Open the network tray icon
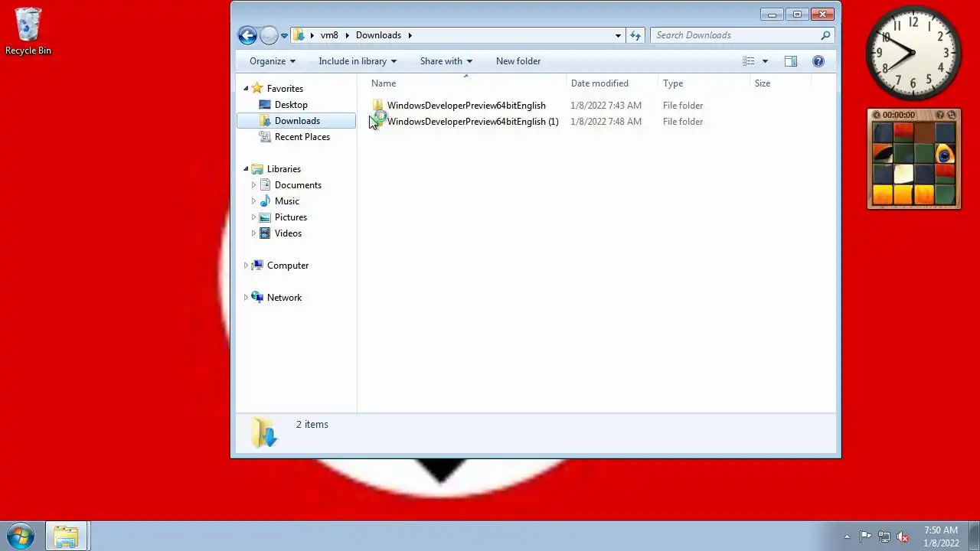This screenshot has width=980, height=551. pyautogui.click(x=884, y=537)
